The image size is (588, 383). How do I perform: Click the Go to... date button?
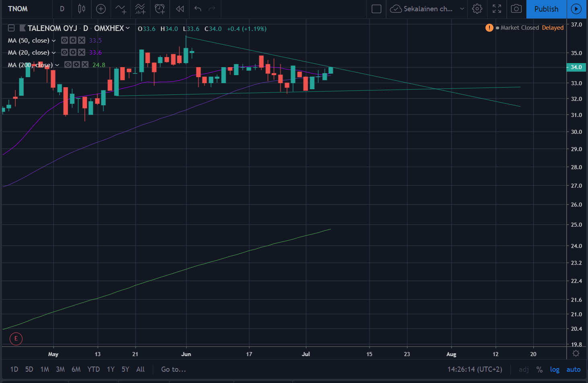pos(173,369)
